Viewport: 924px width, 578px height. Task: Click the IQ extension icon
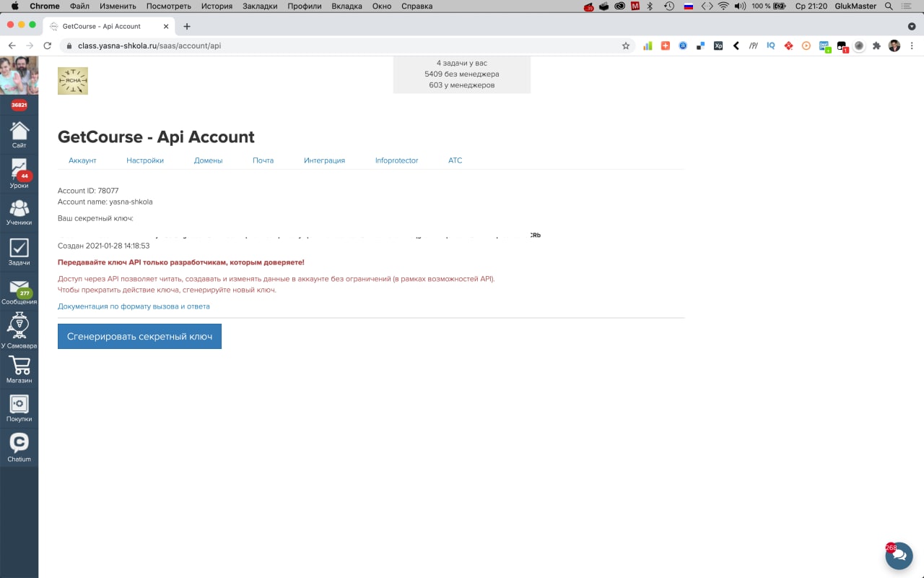click(771, 46)
